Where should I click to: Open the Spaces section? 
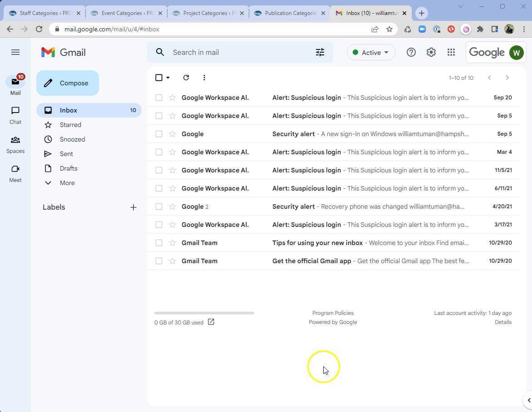pyautogui.click(x=15, y=144)
